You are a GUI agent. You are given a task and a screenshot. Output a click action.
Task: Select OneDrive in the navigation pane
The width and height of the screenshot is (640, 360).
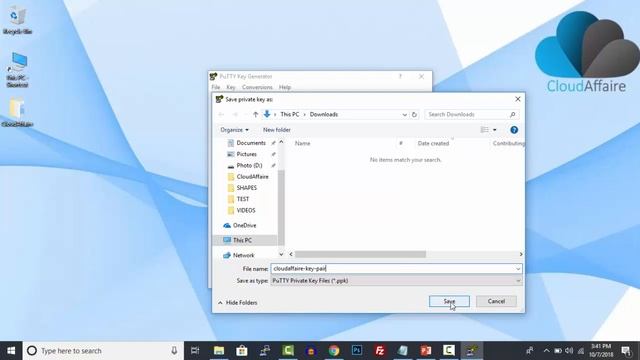(244, 225)
